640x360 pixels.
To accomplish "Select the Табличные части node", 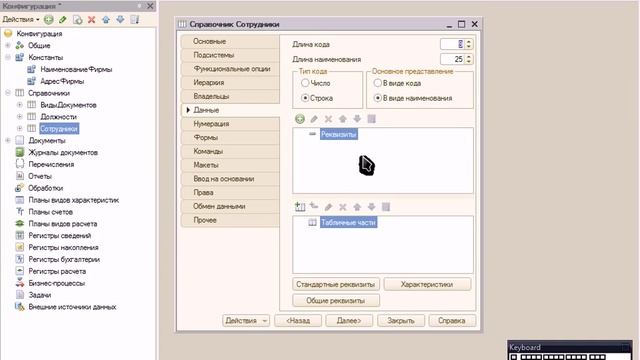I will pyautogui.click(x=349, y=222).
